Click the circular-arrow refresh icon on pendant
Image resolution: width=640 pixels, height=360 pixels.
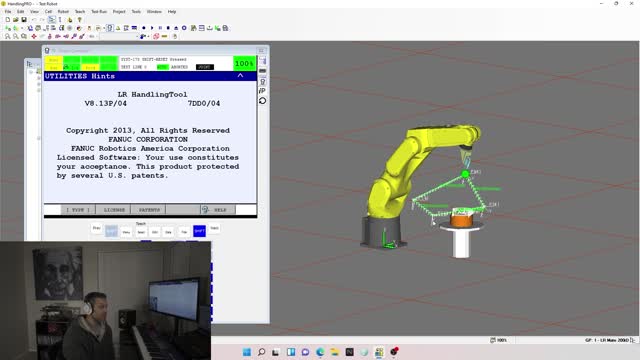coord(262,100)
